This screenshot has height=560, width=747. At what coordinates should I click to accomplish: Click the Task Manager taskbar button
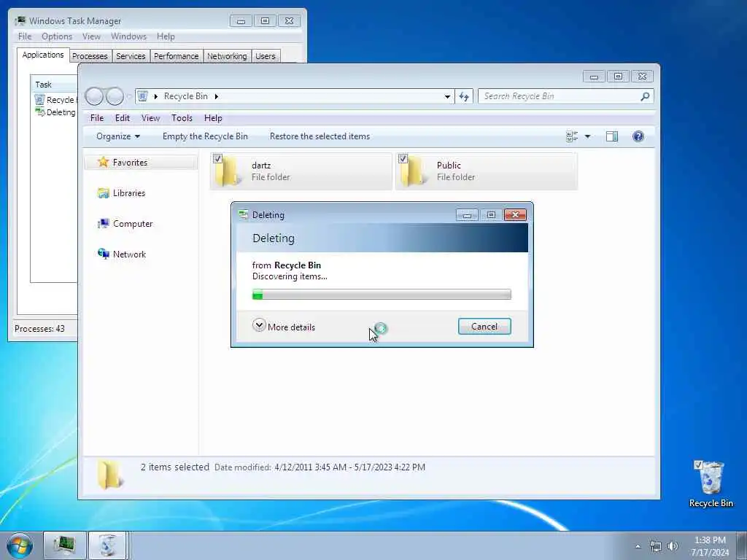point(65,545)
